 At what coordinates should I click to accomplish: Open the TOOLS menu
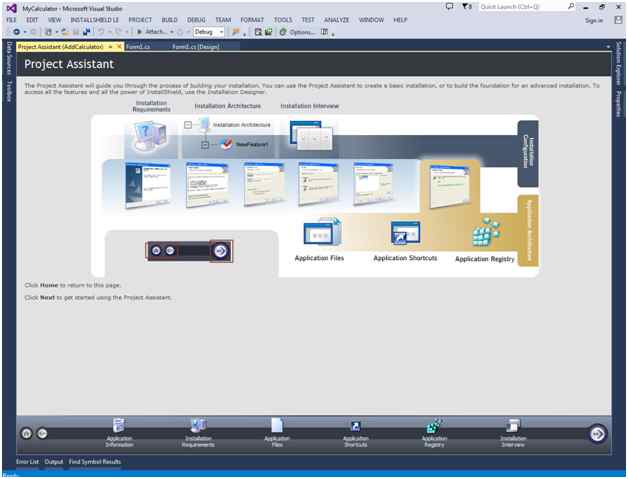click(283, 20)
